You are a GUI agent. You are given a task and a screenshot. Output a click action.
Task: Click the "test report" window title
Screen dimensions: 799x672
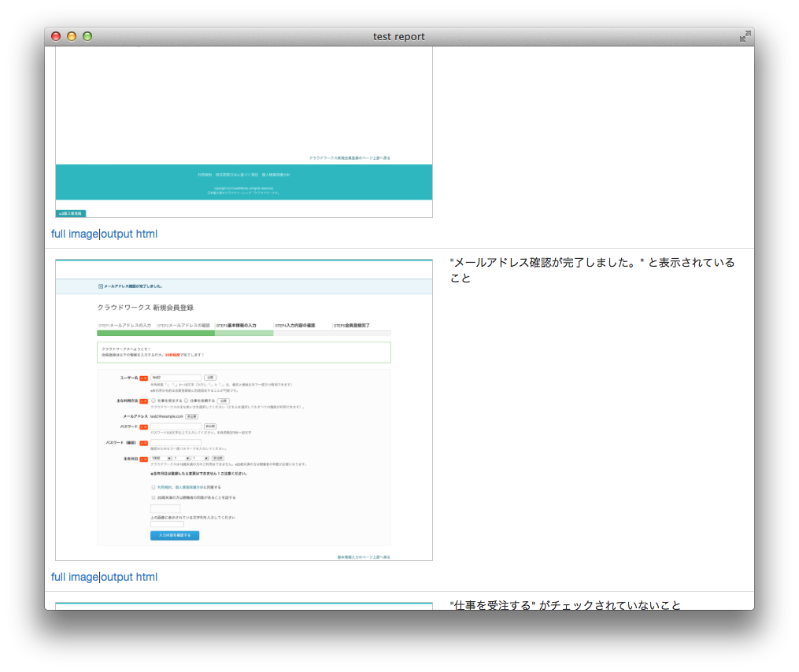coord(398,37)
